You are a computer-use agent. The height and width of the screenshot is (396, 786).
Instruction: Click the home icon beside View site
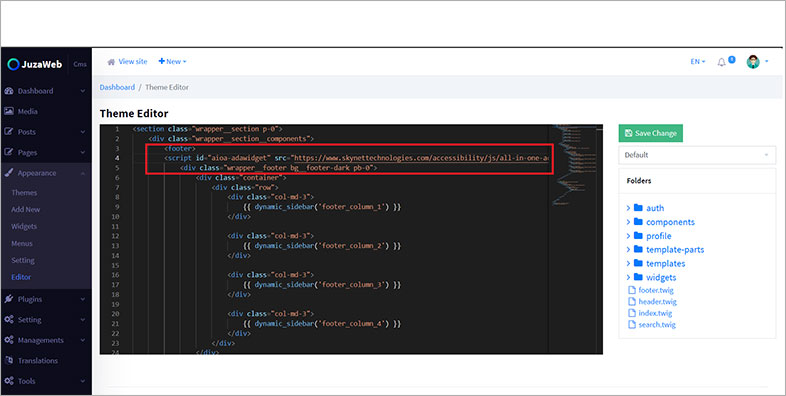click(111, 62)
